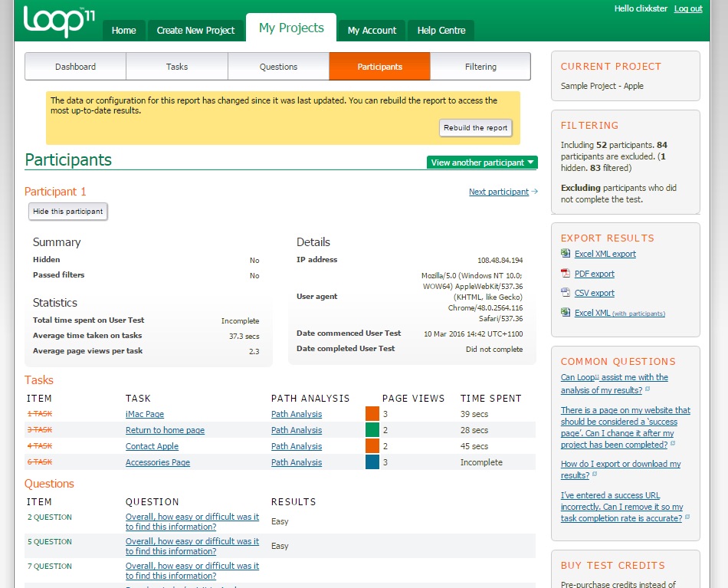Click Hide this participant button
The width and height of the screenshot is (728, 588).
67,212
